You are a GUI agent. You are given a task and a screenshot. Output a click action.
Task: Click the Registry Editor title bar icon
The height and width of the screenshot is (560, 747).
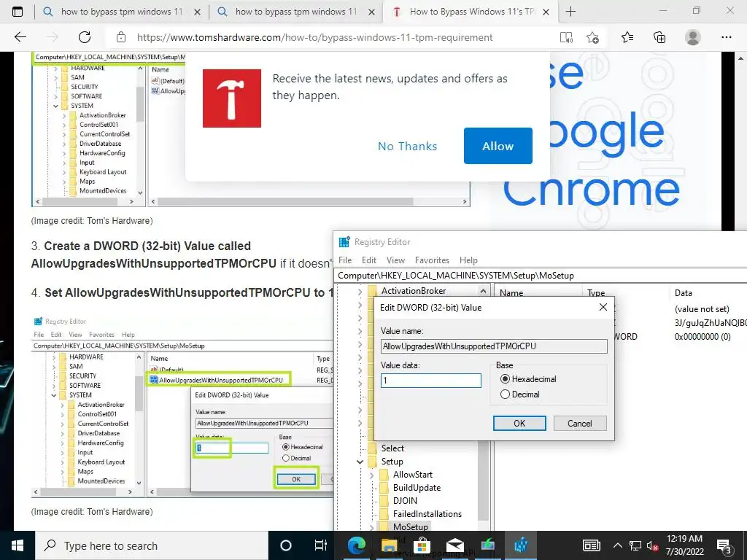(x=344, y=242)
